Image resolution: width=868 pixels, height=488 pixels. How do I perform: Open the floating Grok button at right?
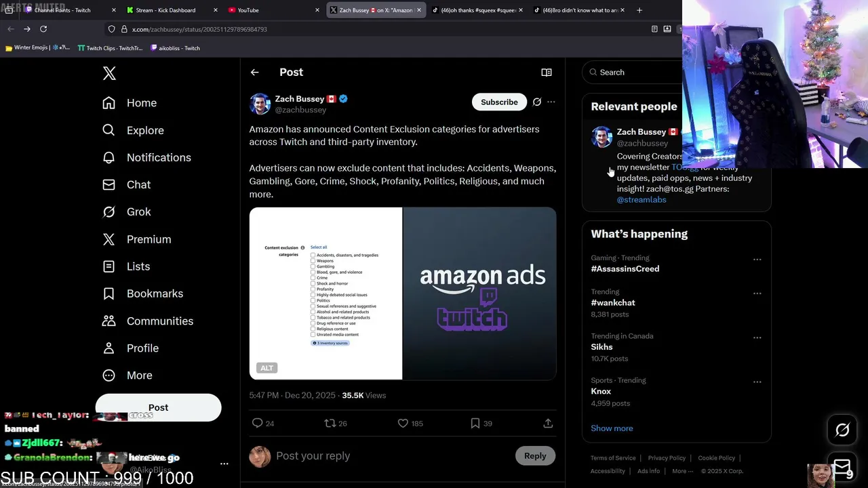[842, 430]
